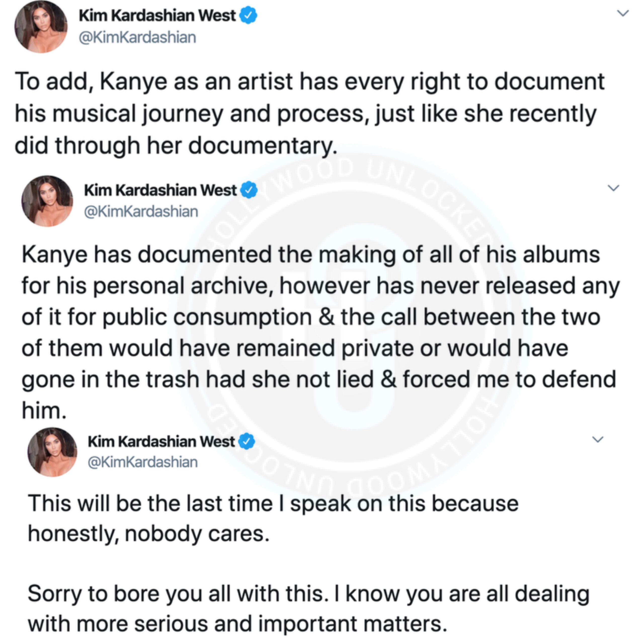
Task: Click the avatar on the 'To add, Kanye' tweet
Action: [41, 27]
